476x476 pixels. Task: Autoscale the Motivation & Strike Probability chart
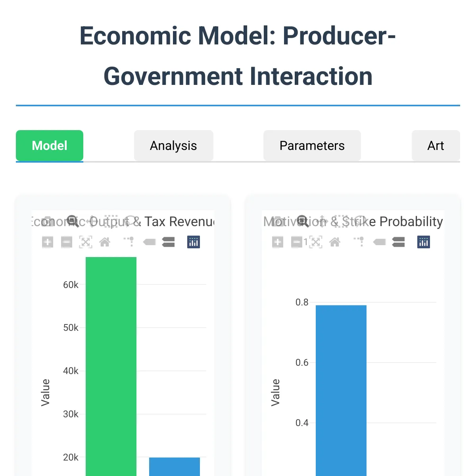pyautogui.click(x=317, y=242)
